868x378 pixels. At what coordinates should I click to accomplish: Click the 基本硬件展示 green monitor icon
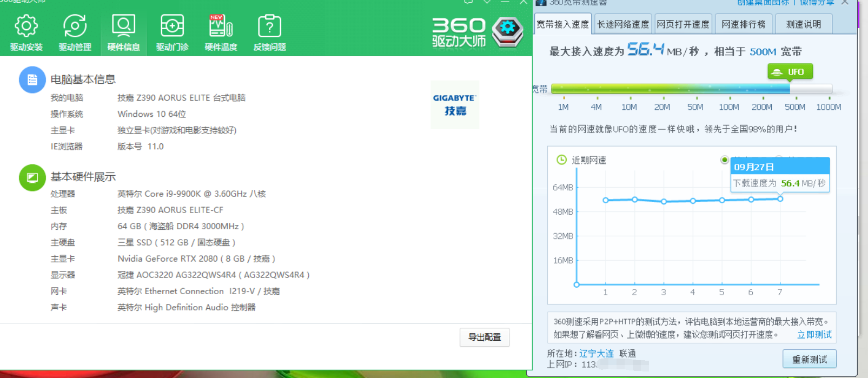pyautogui.click(x=32, y=177)
